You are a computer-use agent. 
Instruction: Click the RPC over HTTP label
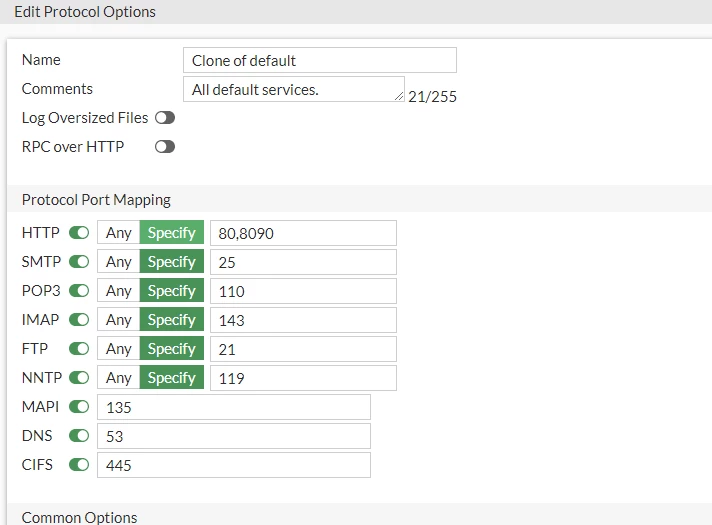coord(73,147)
